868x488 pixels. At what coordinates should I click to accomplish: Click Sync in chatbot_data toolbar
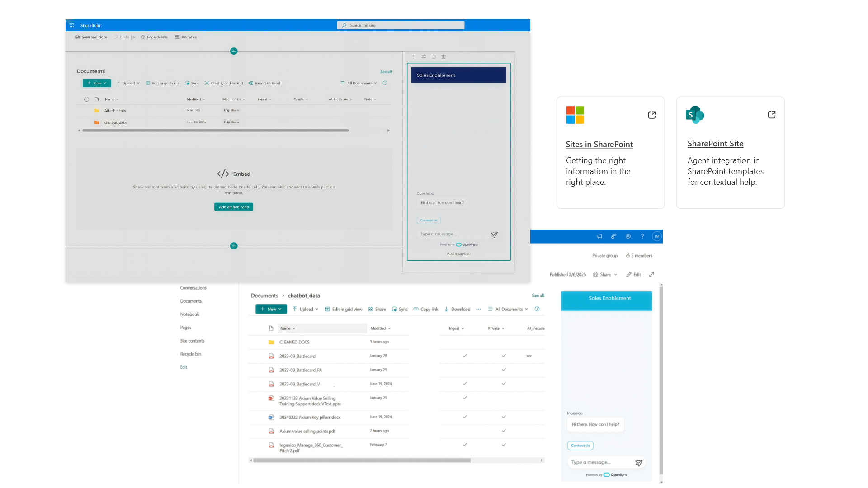tap(400, 309)
